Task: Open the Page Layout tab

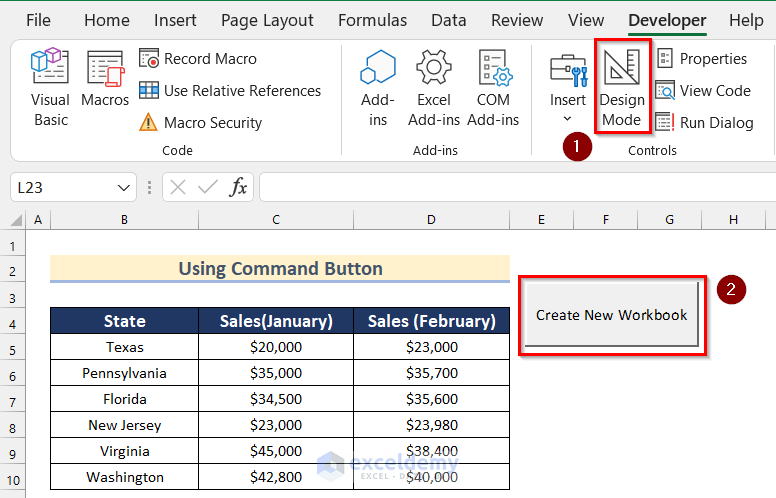Action: pyautogui.click(x=267, y=20)
